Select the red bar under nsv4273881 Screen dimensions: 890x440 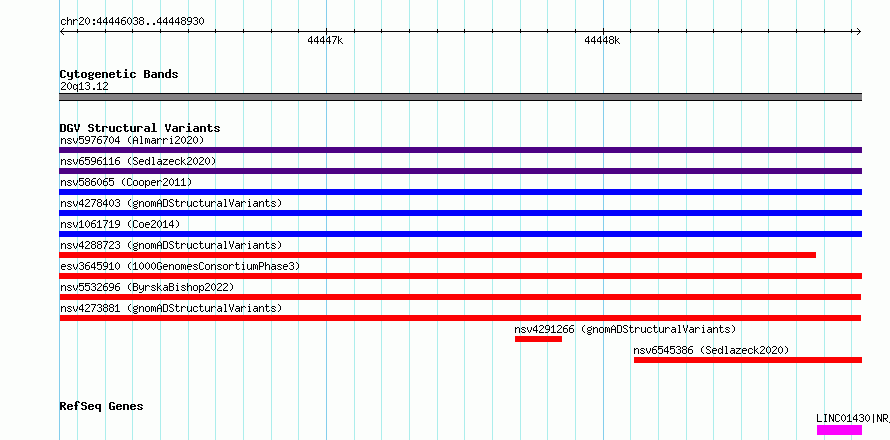point(460,318)
